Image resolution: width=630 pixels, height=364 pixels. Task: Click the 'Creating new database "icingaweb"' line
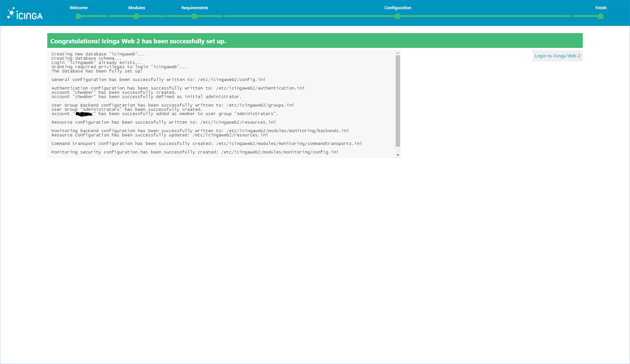tap(98, 54)
